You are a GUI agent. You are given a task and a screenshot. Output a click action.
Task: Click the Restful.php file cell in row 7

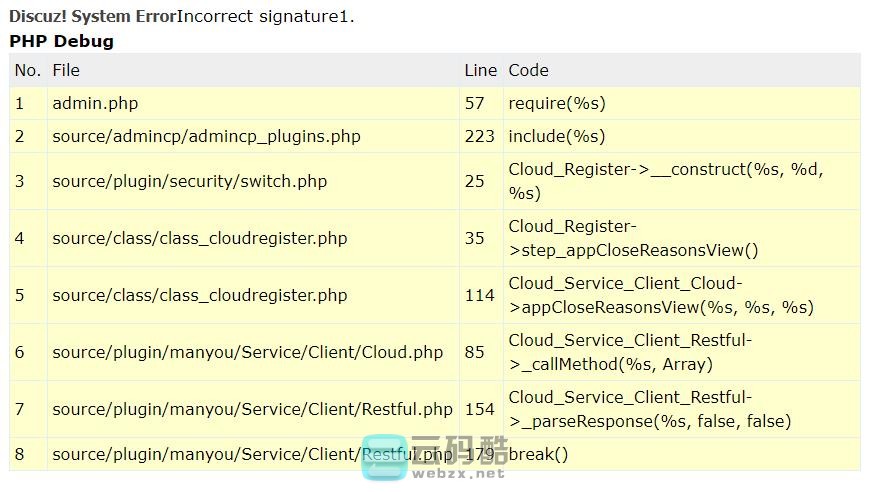(252, 409)
